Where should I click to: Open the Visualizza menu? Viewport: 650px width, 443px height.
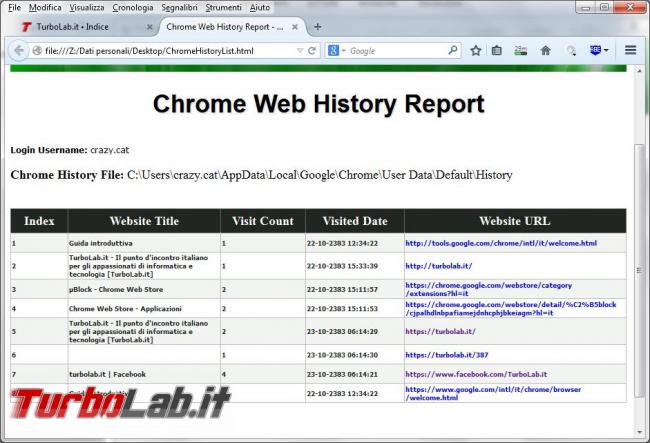click(87, 7)
